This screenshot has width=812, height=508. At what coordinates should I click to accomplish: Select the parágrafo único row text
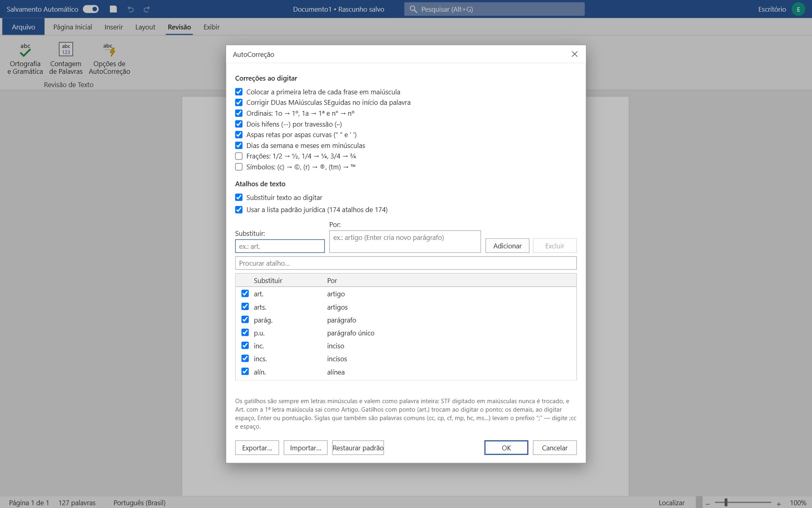[x=350, y=333]
